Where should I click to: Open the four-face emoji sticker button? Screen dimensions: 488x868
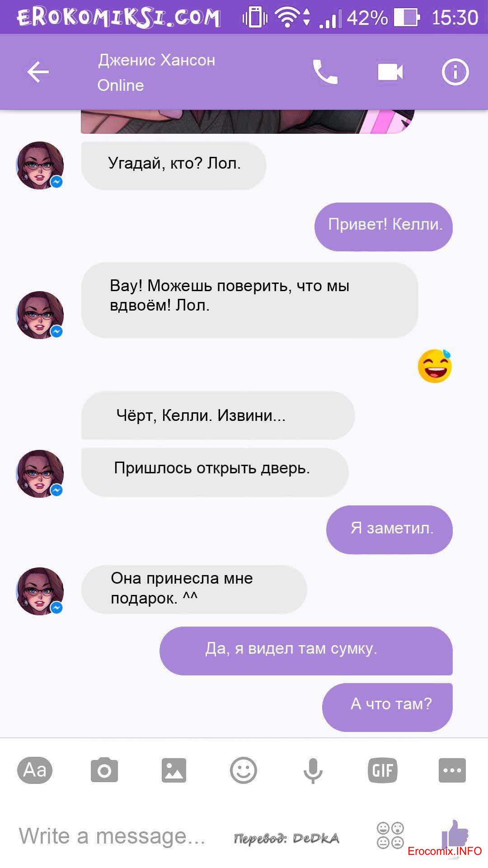click(390, 835)
